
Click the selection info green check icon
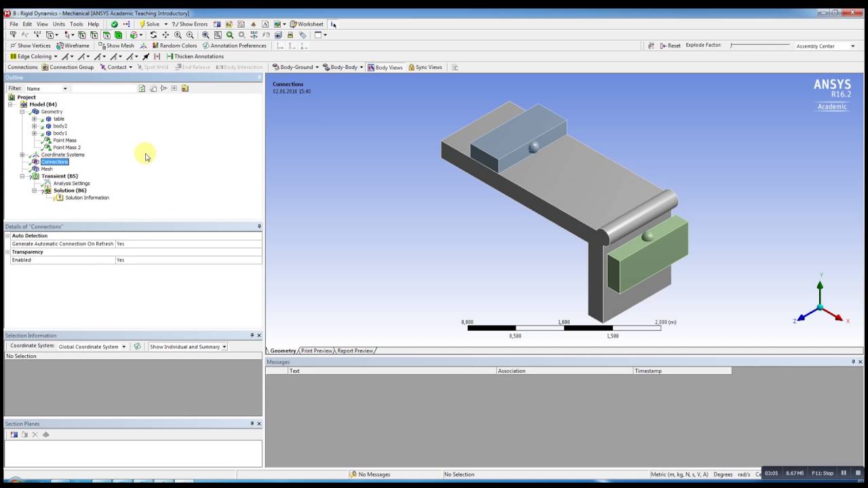coord(137,346)
